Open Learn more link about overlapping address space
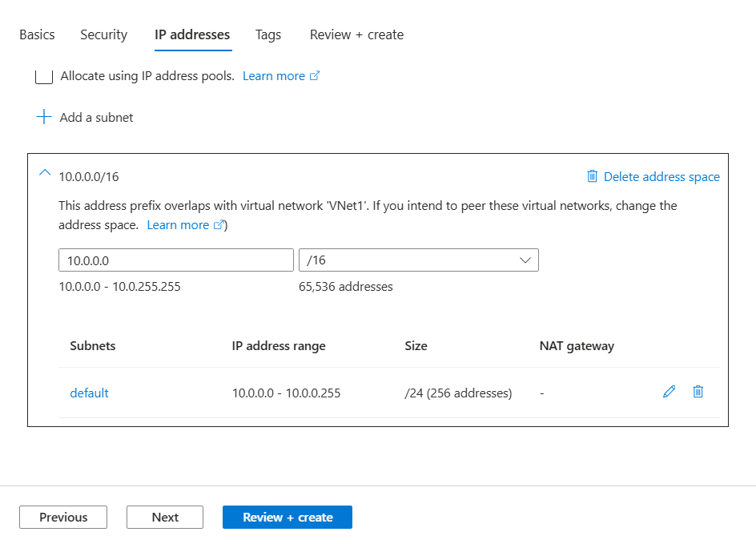756x544 pixels. pos(185,225)
